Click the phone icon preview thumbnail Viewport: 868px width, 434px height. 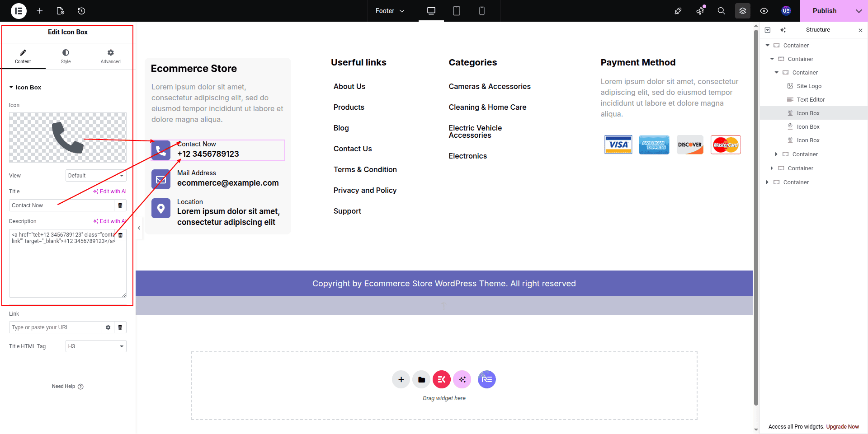click(68, 137)
